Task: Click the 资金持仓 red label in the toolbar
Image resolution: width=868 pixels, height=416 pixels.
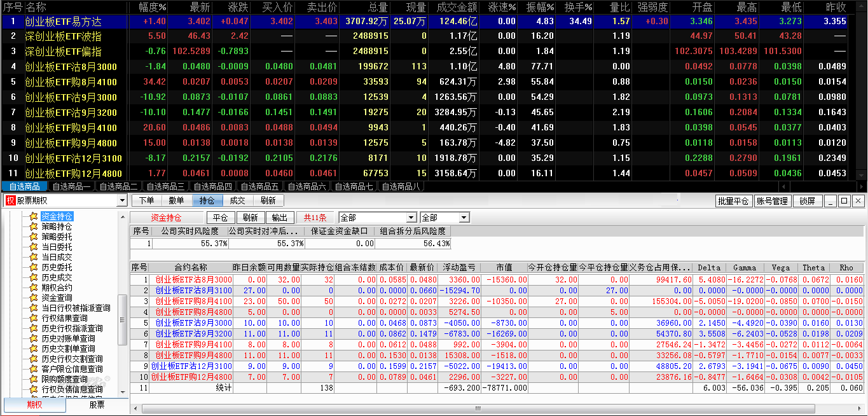Action: [x=166, y=218]
